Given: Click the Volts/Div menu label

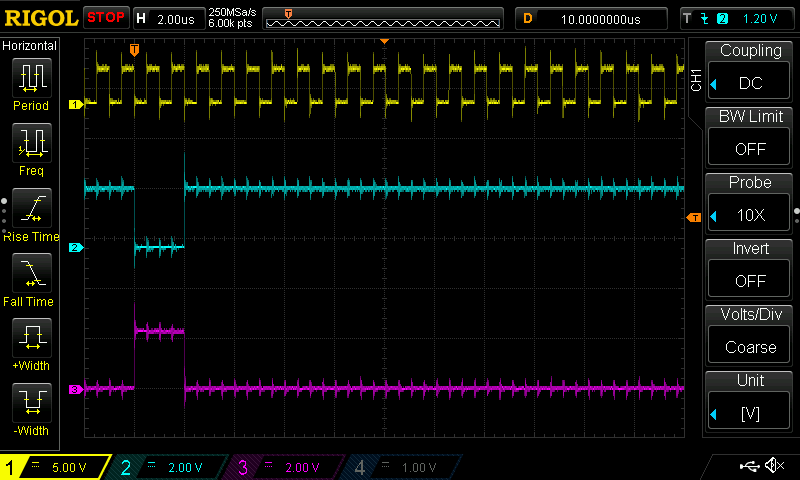Looking at the screenshot, I should click(751, 314).
